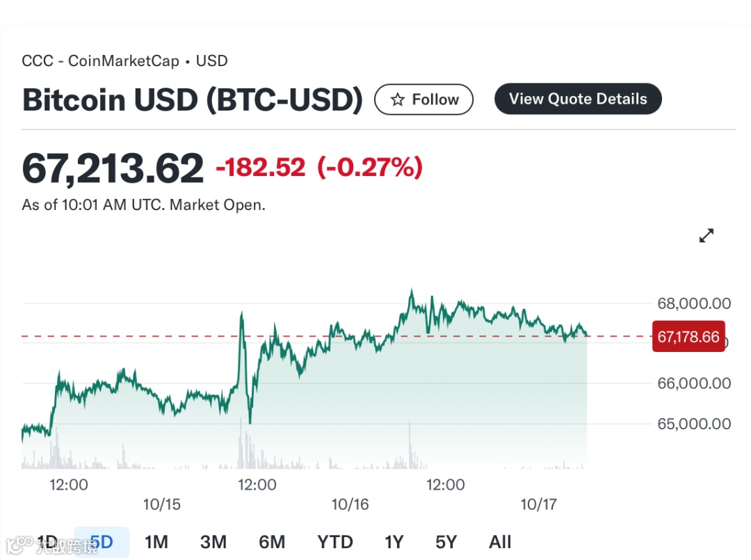Show the 6M price history

pos(272,541)
